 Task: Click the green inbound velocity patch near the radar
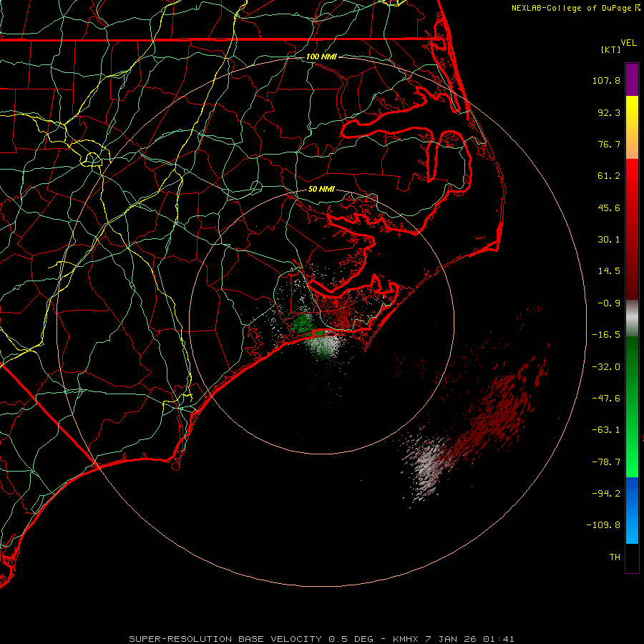coord(303,323)
